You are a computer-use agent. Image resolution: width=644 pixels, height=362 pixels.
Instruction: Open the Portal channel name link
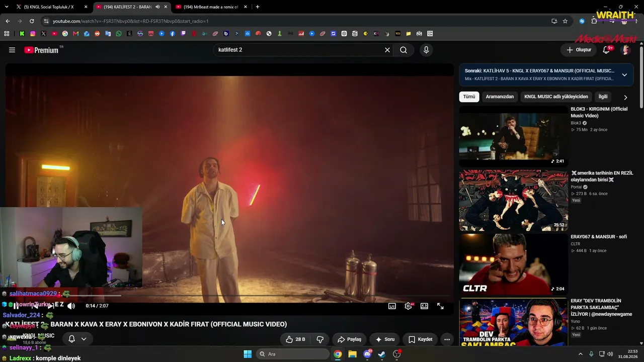tap(576, 187)
